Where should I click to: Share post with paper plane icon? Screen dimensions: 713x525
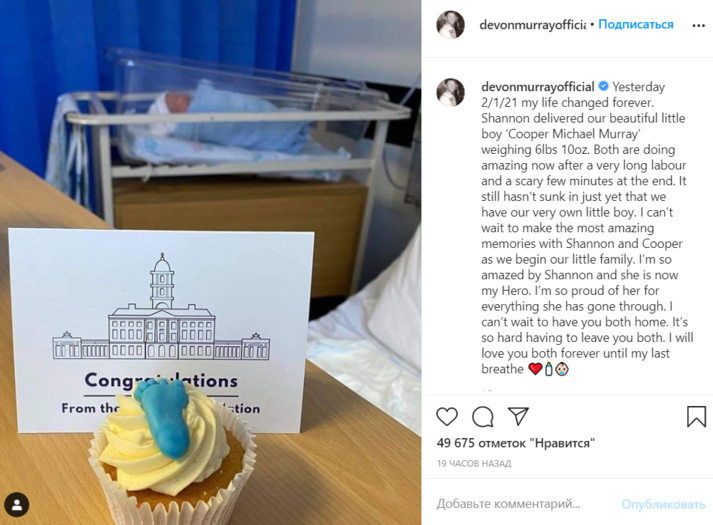point(518,416)
